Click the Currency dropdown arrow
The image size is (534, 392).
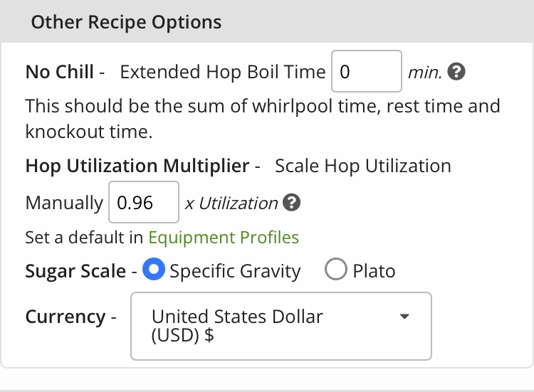click(404, 317)
